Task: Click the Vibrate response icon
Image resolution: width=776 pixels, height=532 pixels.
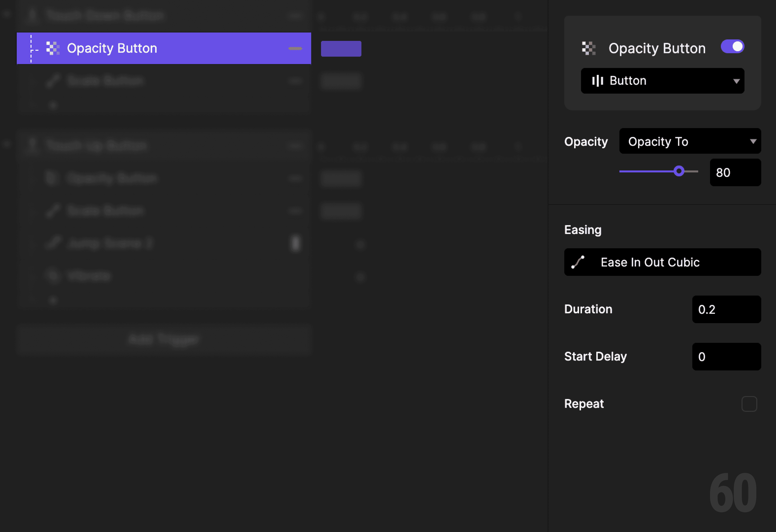Action: click(x=53, y=276)
